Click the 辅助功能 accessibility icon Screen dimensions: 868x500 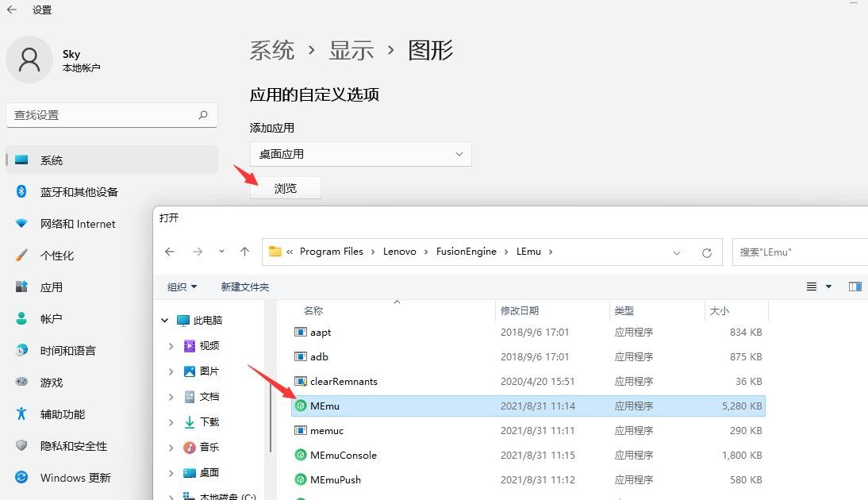coord(21,413)
